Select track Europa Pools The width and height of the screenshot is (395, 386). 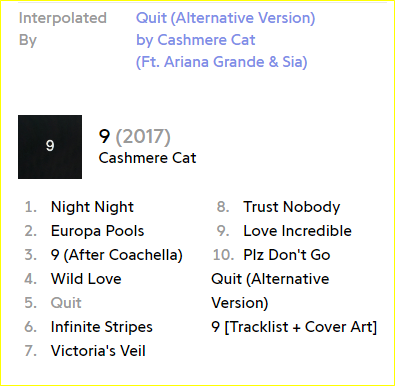[x=98, y=231]
